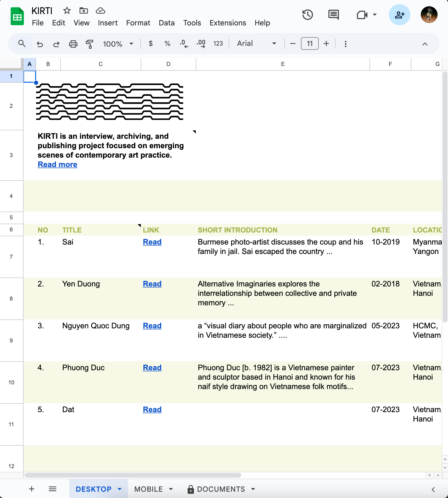Click the redo arrow icon

(56, 44)
